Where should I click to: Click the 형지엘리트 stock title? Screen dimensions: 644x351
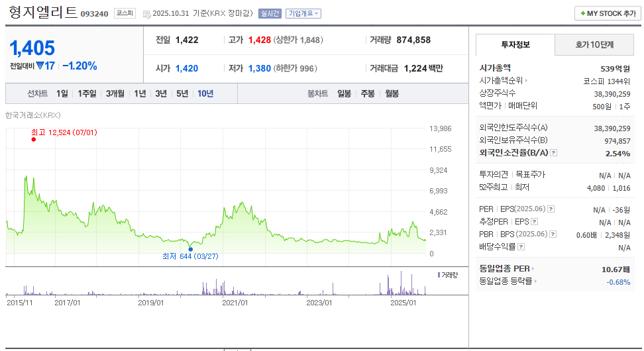click(x=43, y=12)
